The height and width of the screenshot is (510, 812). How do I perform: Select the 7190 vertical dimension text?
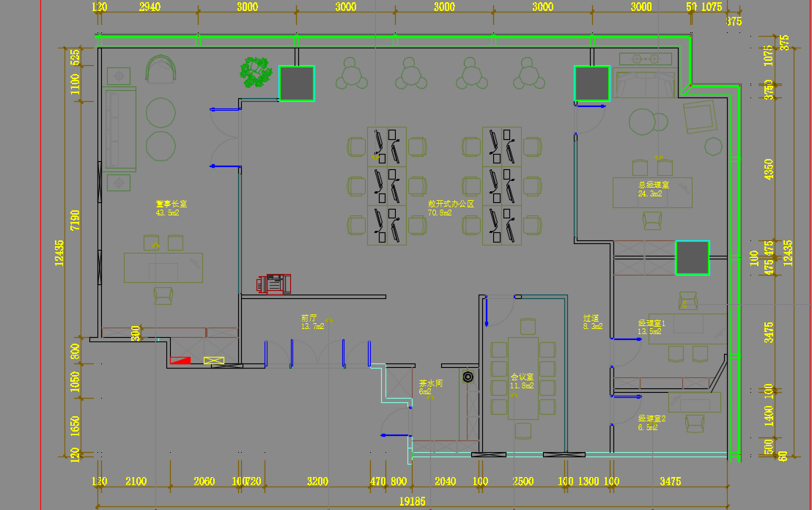coord(74,218)
